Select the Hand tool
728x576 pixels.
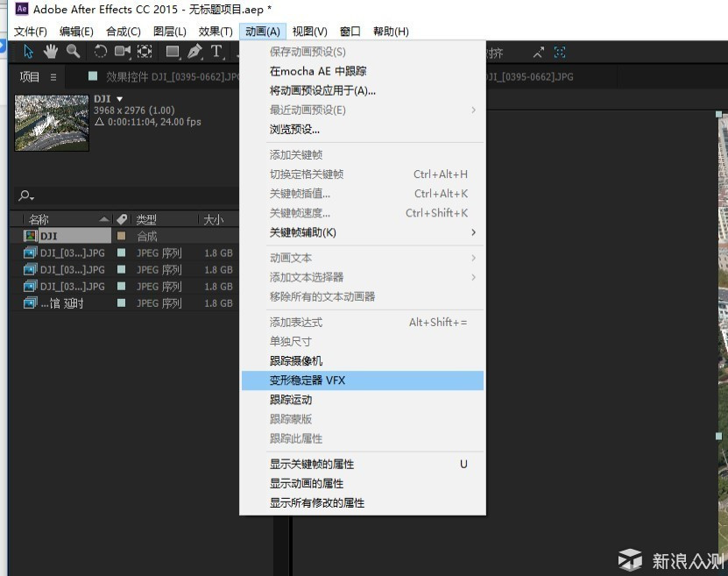pos(51,52)
